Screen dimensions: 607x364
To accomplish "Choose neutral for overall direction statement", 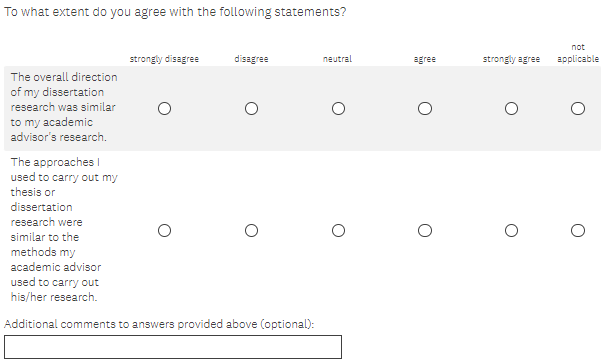I will tap(338, 108).
